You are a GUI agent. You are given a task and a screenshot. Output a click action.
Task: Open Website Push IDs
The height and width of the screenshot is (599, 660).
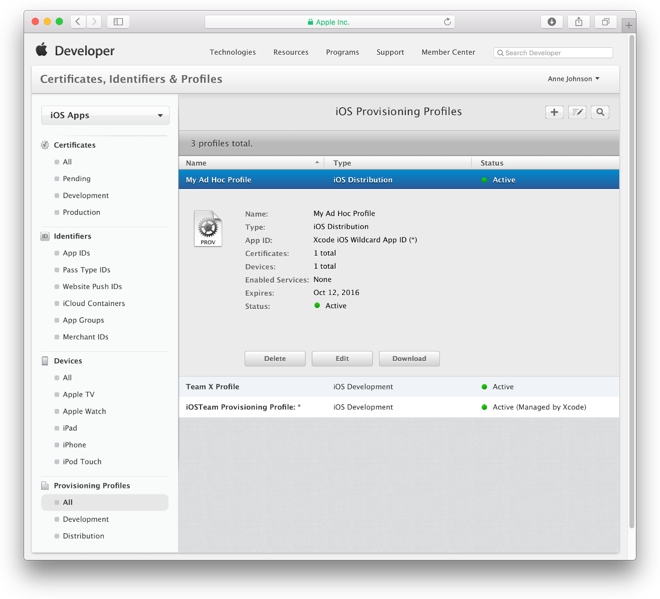pyautogui.click(x=92, y=287)
